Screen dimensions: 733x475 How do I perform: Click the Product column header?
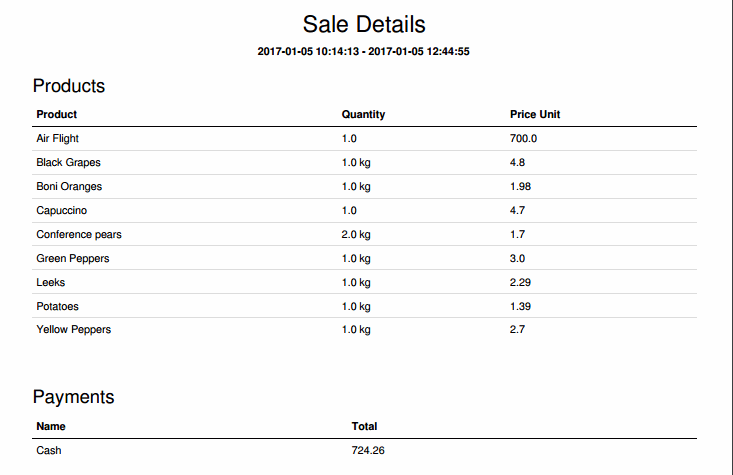57,115
